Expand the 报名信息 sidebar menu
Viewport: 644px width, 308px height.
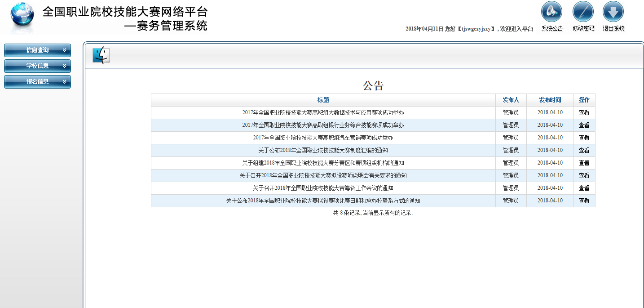pyautogui.click(x=38, y=82)
